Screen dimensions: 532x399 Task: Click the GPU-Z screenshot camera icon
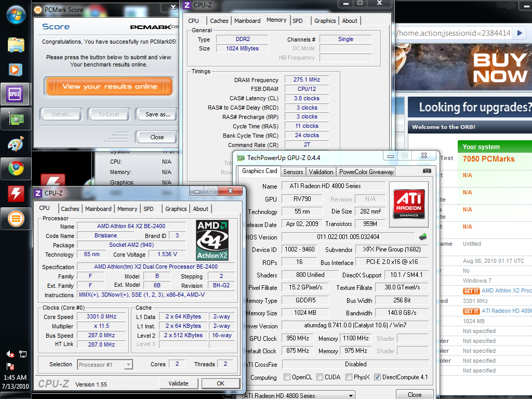click(x=427, y=170)
